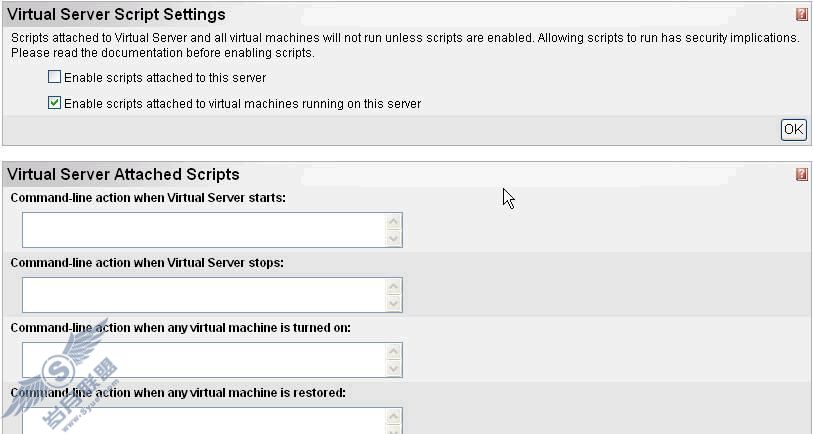This screenshot has height=434, width=813.
Task: Click up arrow in Virtual Server stops box
Action: [x=394, y=287]
